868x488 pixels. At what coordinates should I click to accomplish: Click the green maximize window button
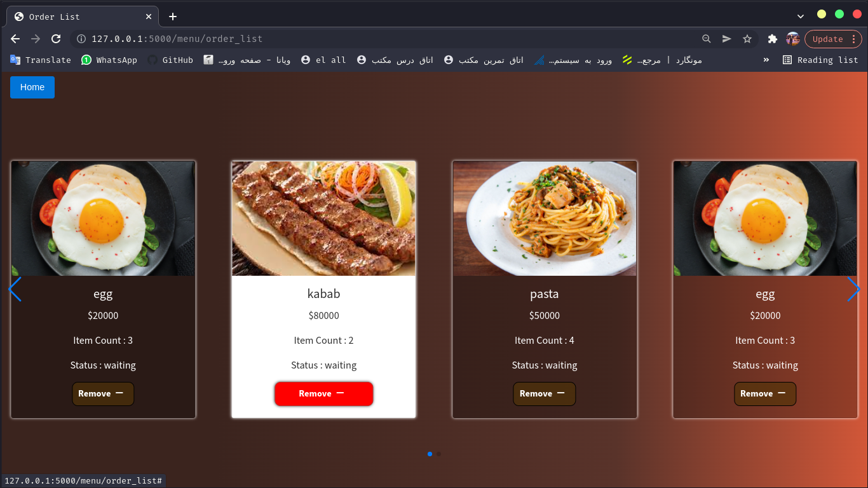point(839,14)
